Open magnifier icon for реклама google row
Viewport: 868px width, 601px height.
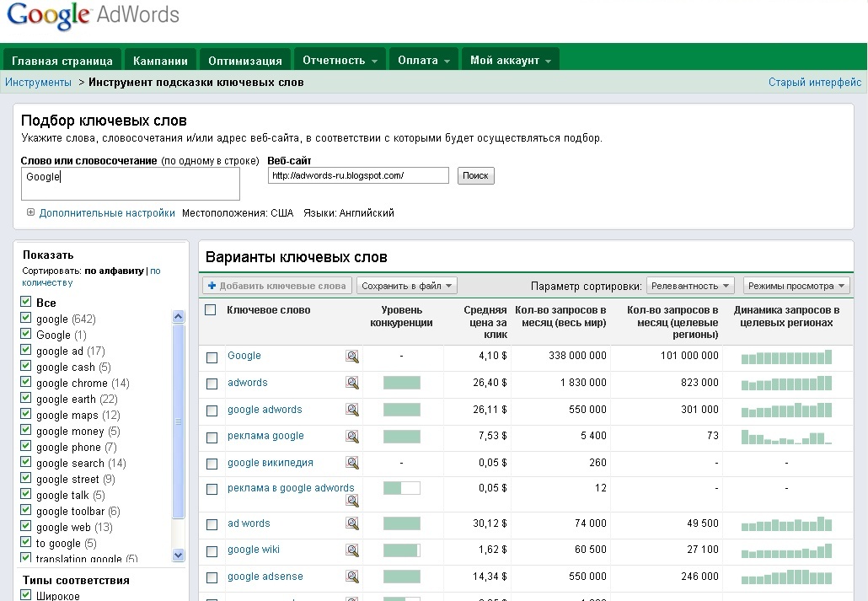(352, 437)
